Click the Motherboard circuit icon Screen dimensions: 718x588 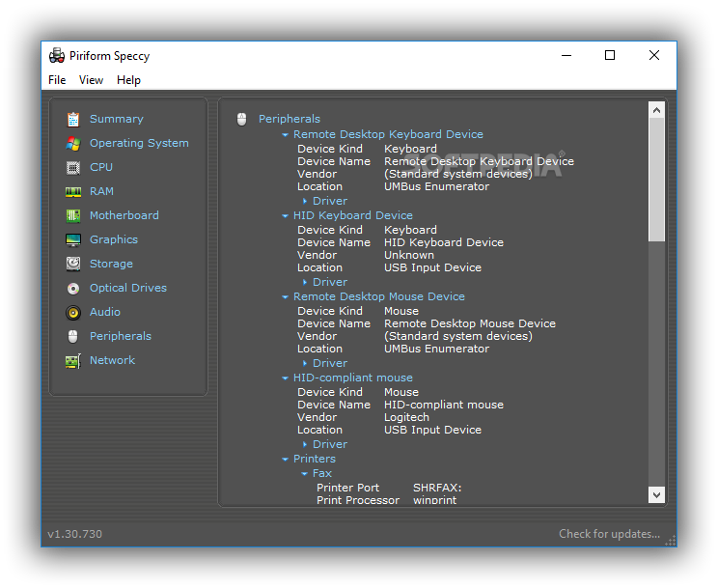[73, 216]
